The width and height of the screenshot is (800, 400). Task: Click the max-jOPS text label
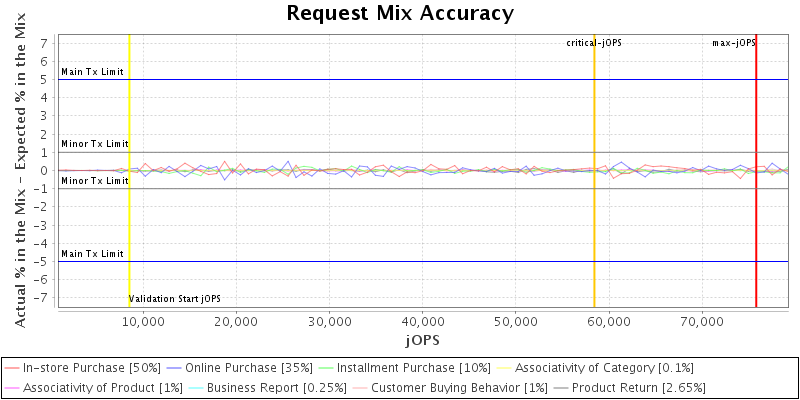(x=733, y=43)
